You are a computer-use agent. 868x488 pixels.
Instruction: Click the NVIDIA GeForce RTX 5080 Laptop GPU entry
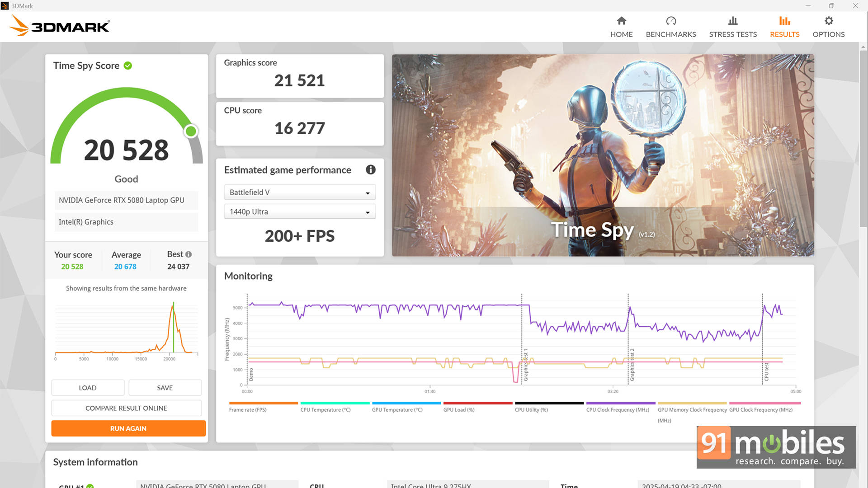[127, 200]
